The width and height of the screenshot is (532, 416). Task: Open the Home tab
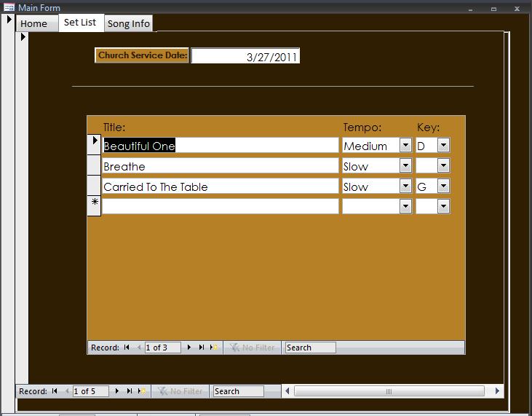pyautogui.click(x=37, y=23)
